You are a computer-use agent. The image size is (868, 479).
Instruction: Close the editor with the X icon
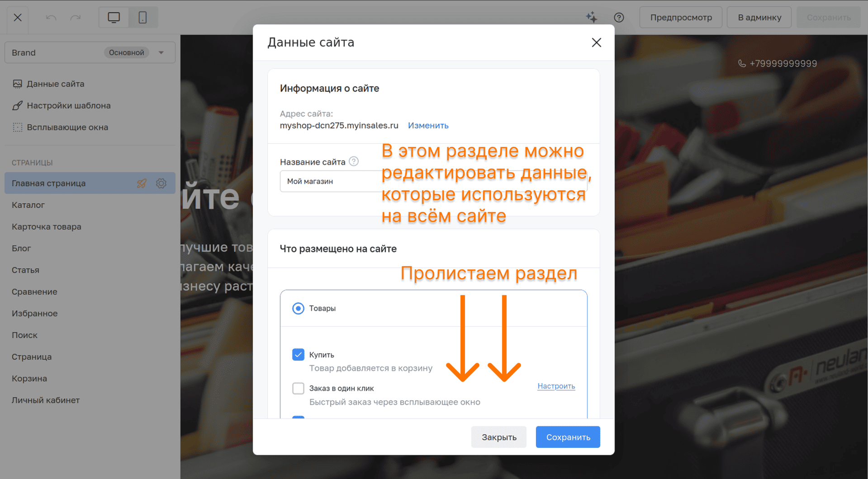18,18
